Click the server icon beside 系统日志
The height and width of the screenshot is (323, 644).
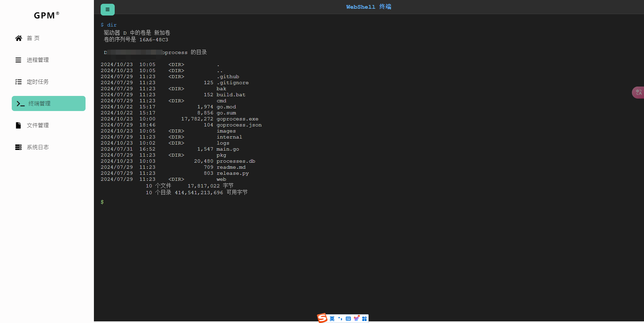pos(18,147)
